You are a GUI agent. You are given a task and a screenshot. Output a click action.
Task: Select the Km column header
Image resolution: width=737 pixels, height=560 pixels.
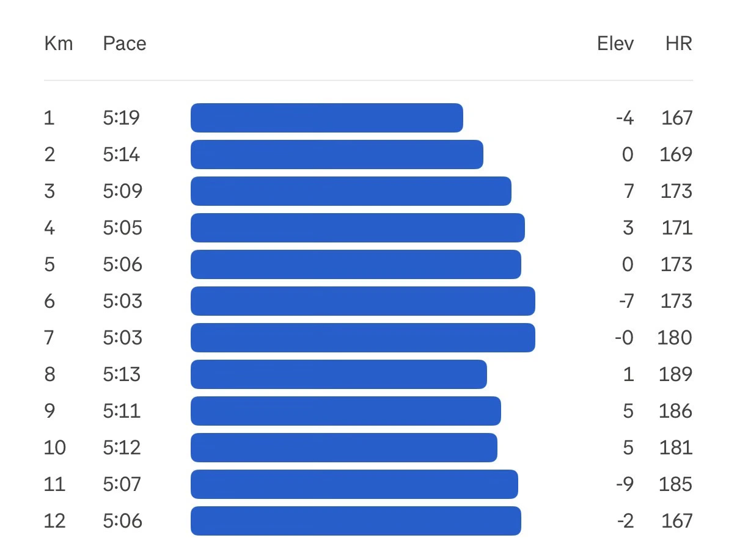pos(59,44)
